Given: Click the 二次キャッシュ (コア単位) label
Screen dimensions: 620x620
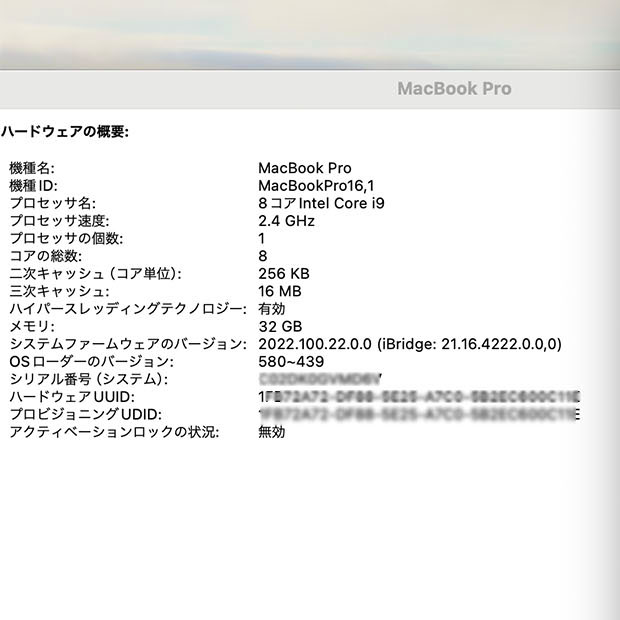Looking at the screenshot, I should [95, 274].
